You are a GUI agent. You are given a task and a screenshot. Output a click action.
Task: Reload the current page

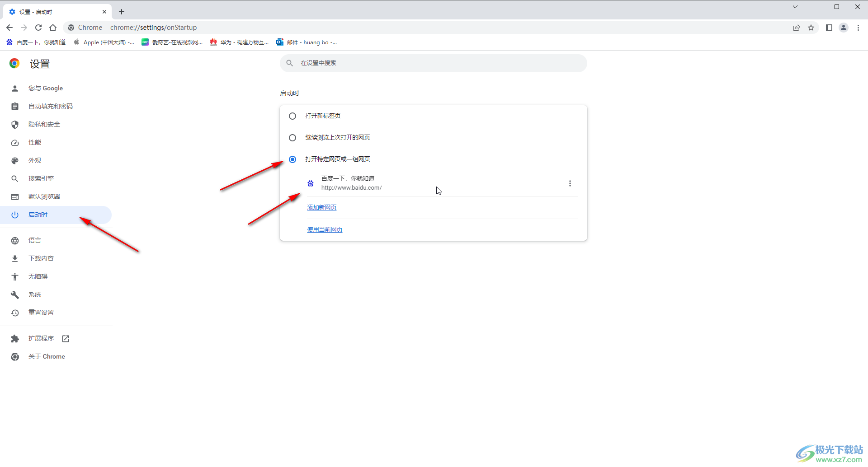click(38, 28)
